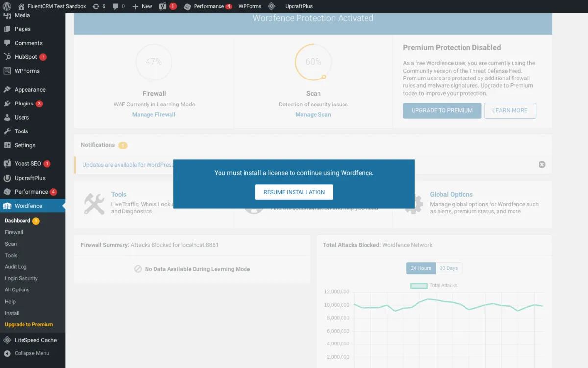Image resolution: width=588 pixels, height=368 pixels.
Task: Dismiss the updates notification
Action: [542, 165]
